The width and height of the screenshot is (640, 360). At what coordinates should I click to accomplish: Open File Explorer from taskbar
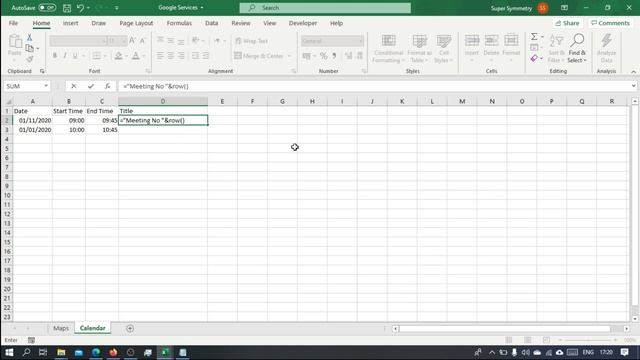pyautogui.click(x=61, y=352)
